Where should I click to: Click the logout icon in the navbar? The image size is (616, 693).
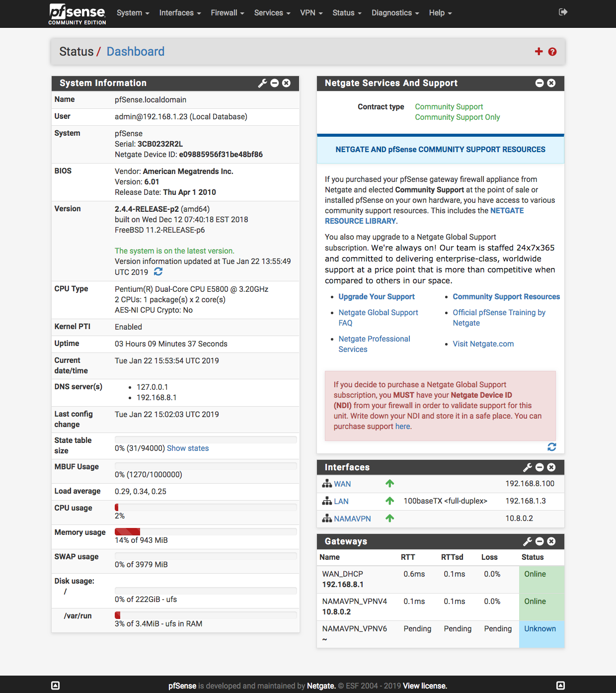pyautogui.click(x=563, y=12)
